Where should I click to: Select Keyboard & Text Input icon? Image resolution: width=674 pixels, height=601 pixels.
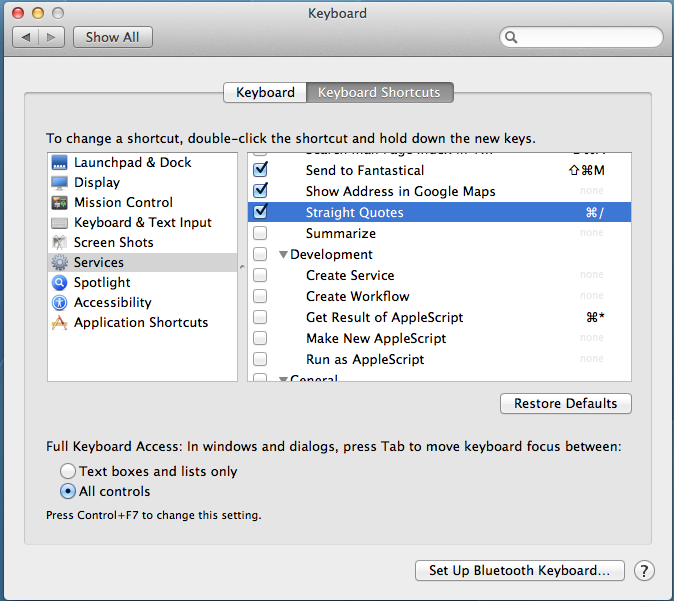[x=59, y=223]
